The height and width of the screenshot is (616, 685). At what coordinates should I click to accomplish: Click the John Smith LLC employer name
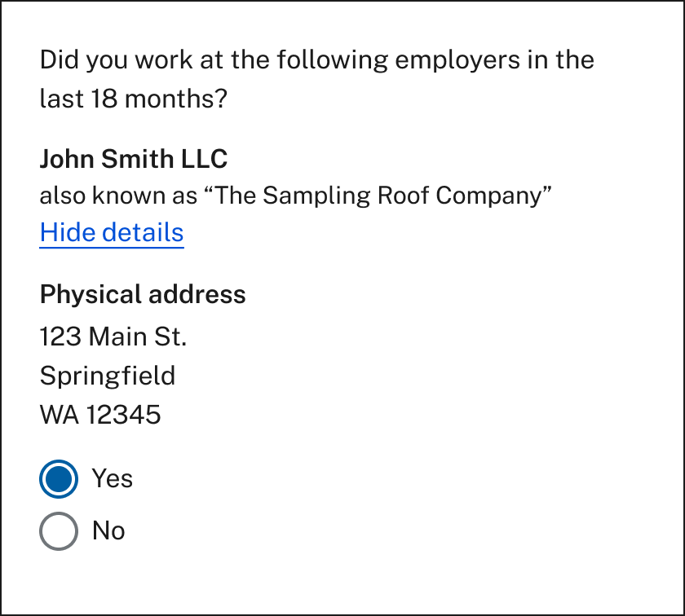[134, 158]
